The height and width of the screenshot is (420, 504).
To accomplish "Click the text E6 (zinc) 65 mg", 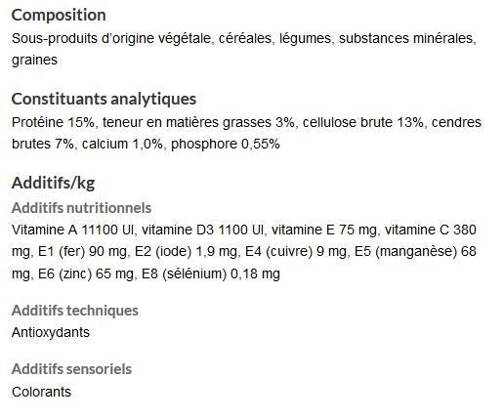I will 86,273.
